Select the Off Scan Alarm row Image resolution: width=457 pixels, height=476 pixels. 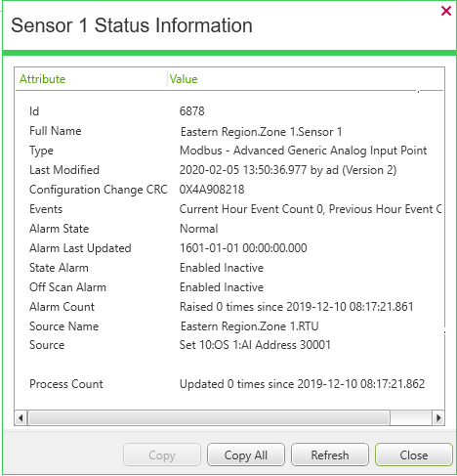pyautogui.click(x=229, y=287)
